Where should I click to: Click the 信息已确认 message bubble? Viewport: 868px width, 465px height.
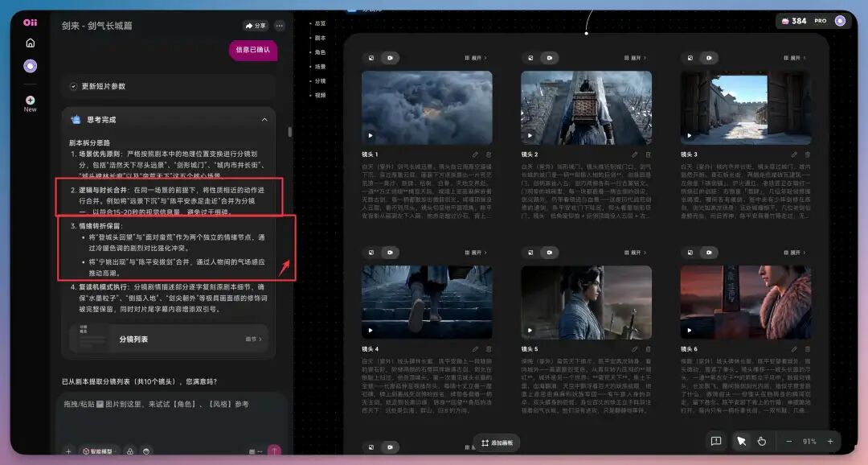point(253,50)
